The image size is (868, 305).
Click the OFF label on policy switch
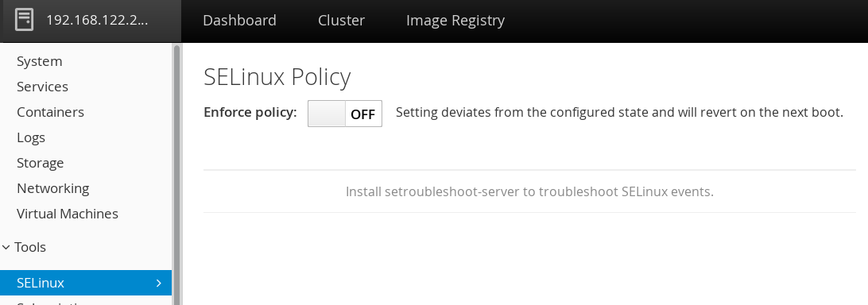[x=363, y=114]
